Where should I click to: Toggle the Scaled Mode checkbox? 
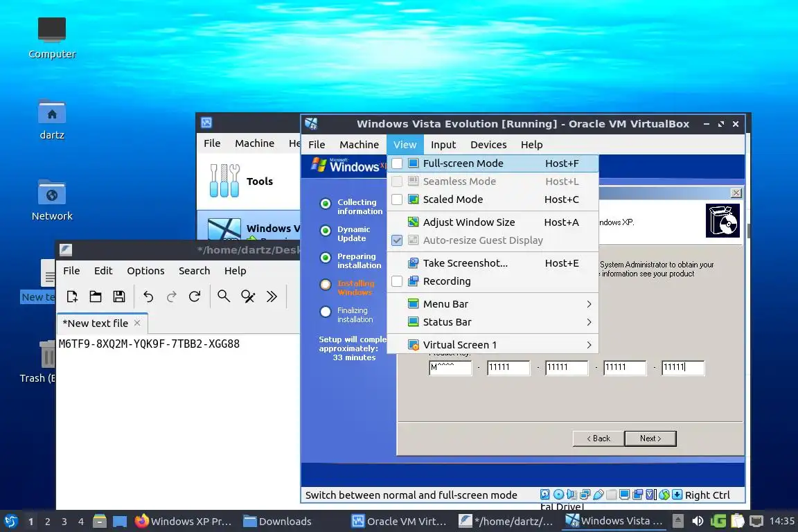point(397,199)
